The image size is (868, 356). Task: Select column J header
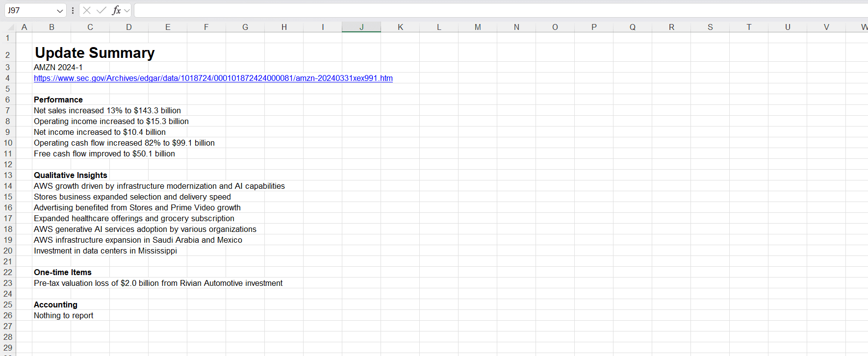pos(361,27)
